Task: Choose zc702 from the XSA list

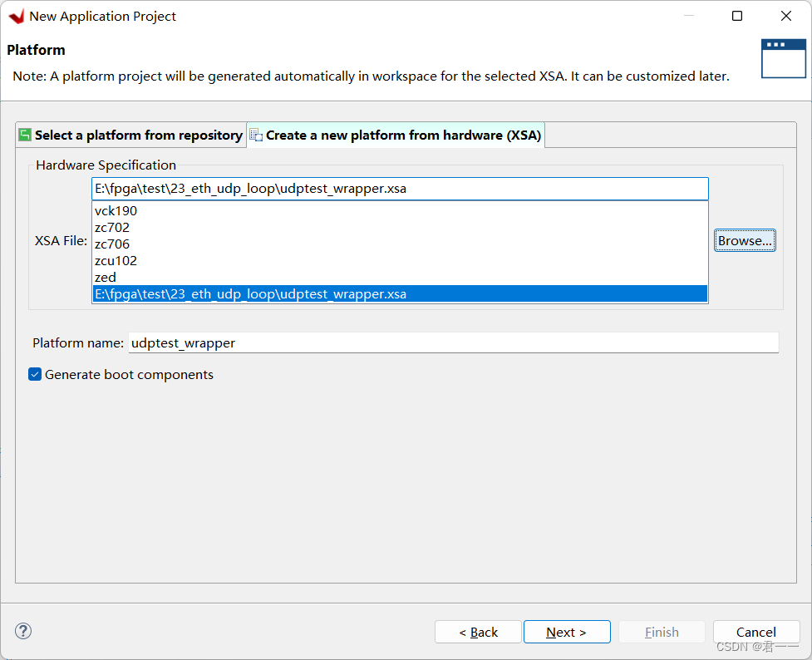Action: (400, 228)
